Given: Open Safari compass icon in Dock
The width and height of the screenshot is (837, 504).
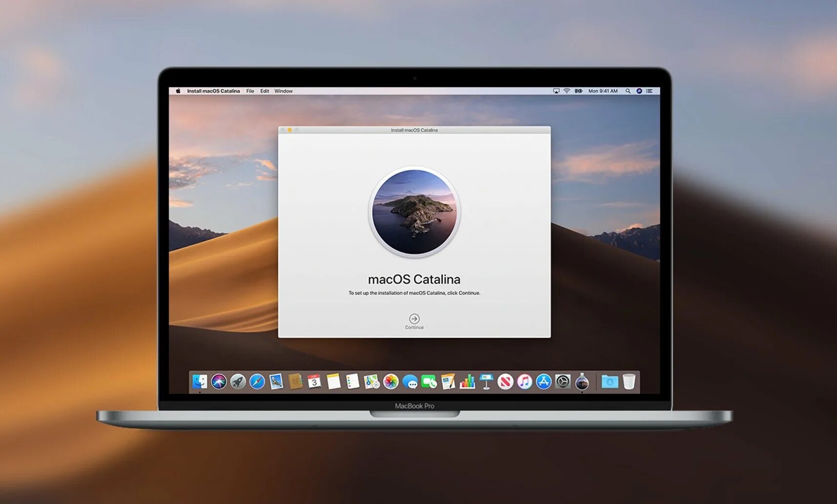Looking at the screenshot, I should 257,382.
